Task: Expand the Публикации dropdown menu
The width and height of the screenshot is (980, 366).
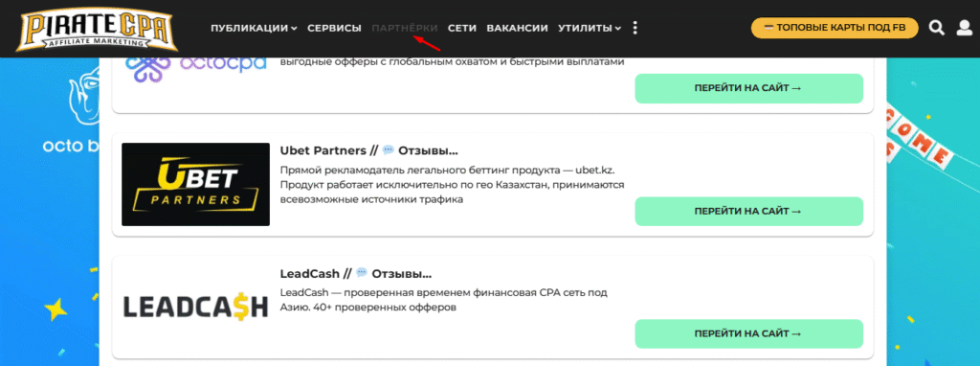Action: (x=254, y=28)
